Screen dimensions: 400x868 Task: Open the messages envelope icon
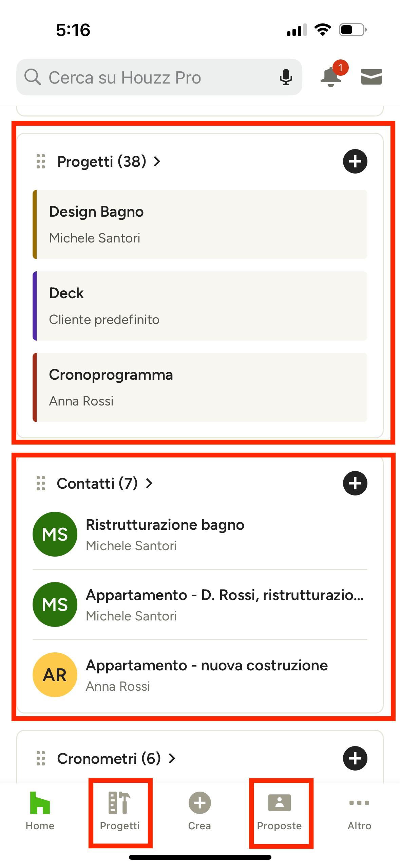[x=371, y=77]
